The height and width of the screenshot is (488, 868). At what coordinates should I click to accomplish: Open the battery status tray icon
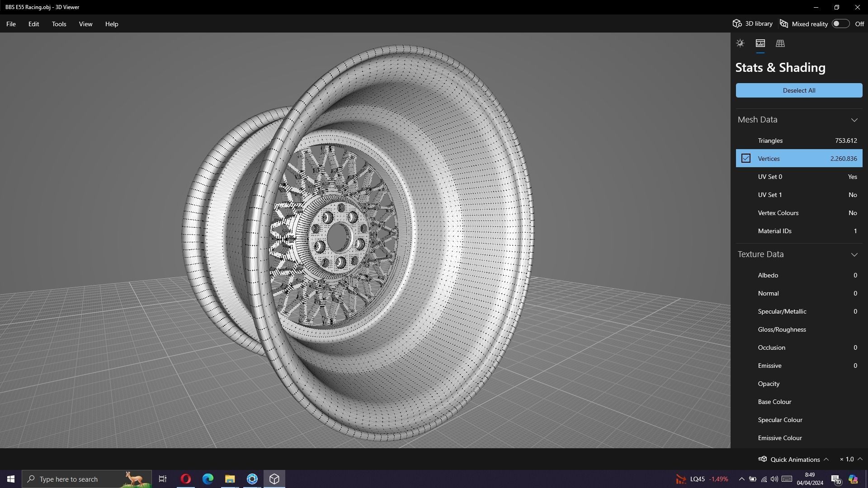click(x=753, y=479)
